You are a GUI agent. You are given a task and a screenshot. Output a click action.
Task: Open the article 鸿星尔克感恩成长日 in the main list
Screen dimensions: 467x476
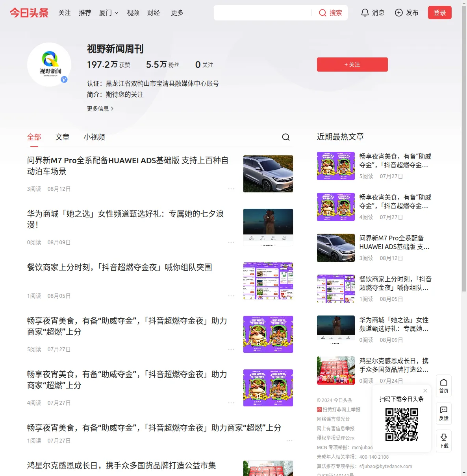point(122,465)
